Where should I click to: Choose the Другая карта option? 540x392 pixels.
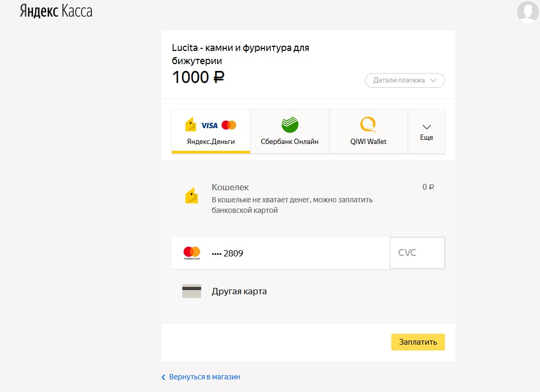click(x=239, y=291)
